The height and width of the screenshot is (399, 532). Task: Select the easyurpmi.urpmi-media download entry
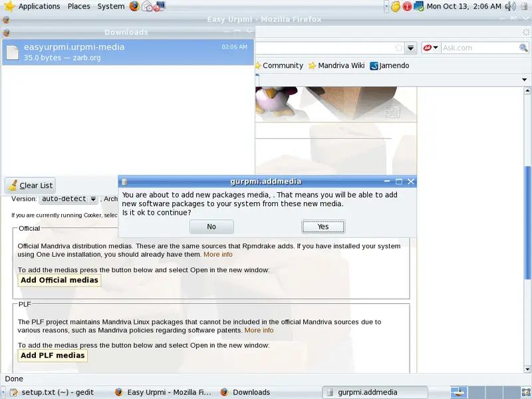(128, 53)
